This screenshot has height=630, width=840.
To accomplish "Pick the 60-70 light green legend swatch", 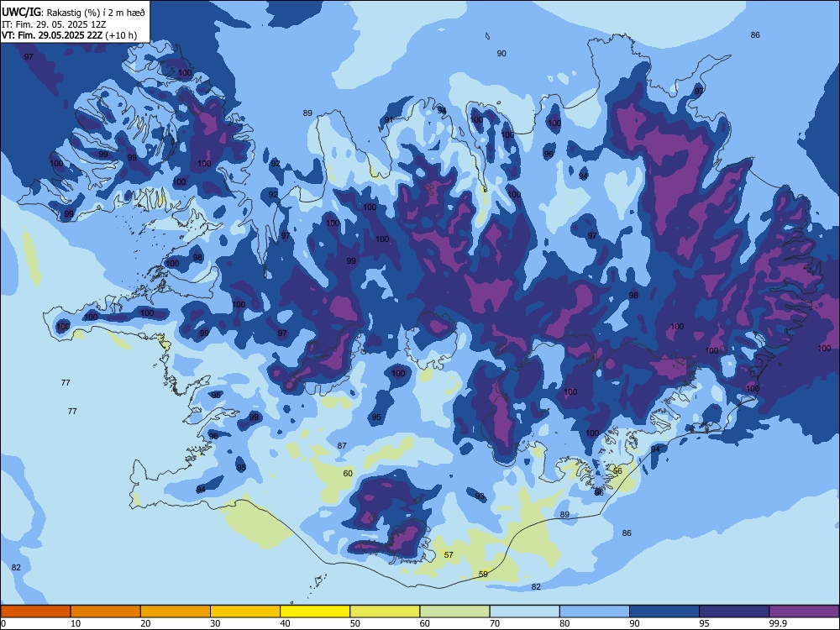I will [x=454, y=612].
